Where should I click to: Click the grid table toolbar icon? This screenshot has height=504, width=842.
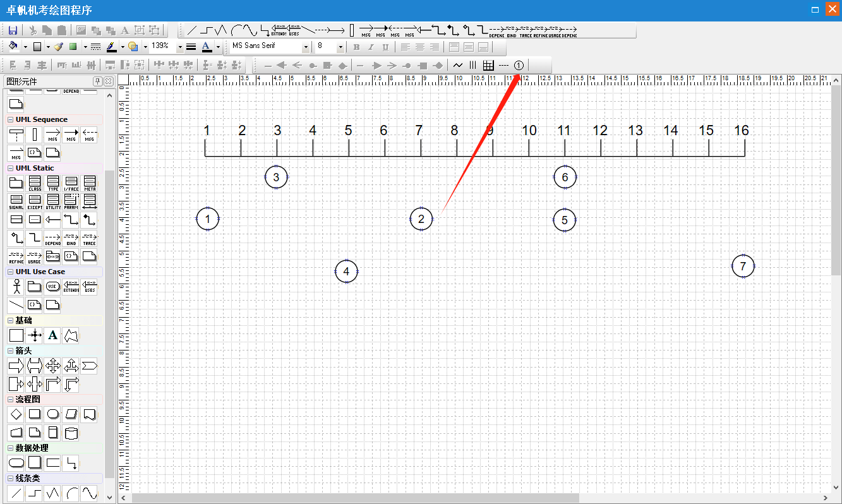point(488,65)
